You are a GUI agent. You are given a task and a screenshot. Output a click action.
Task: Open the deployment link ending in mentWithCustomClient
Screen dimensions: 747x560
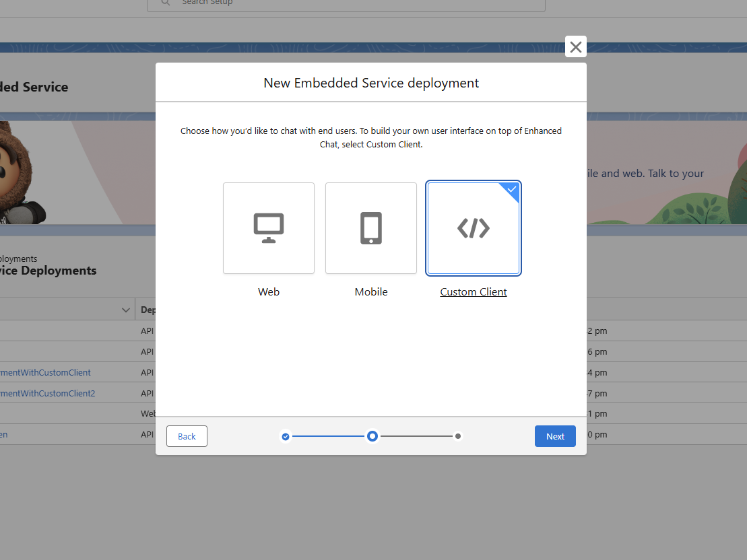pos(45,372)
